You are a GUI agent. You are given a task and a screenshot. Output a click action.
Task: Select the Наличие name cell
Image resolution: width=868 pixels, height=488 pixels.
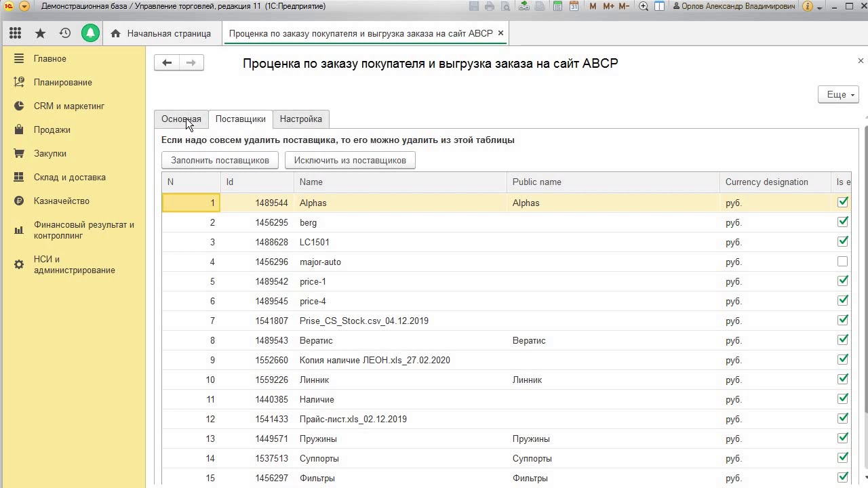pyautogui.click(x=400, y=399)
